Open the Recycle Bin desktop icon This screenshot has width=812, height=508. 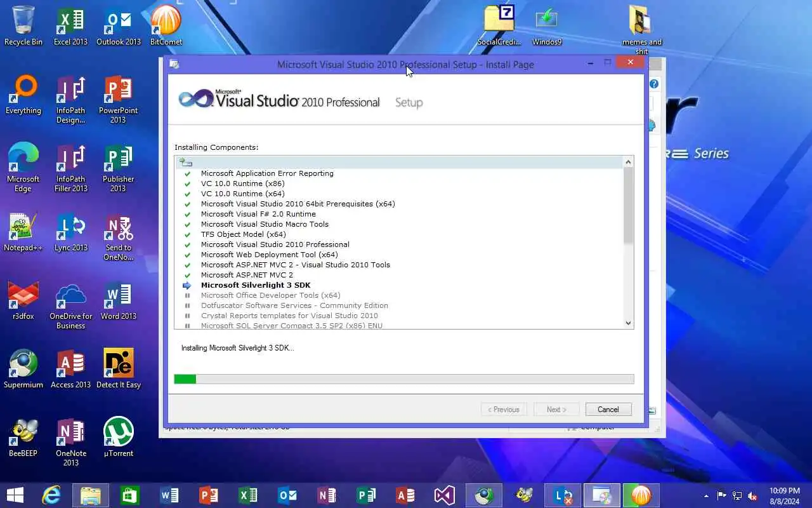click(23, 26)
